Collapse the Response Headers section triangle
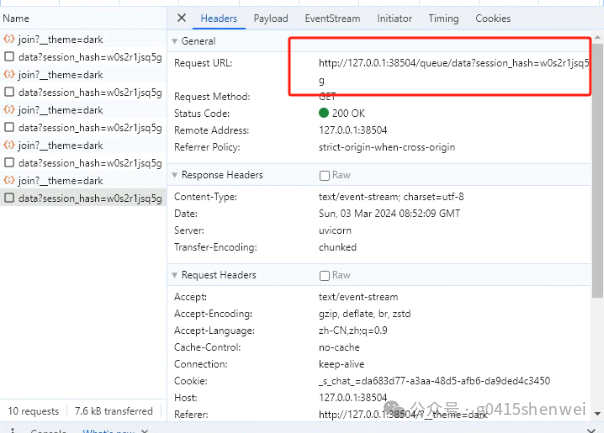 click(x=174, y=175)
